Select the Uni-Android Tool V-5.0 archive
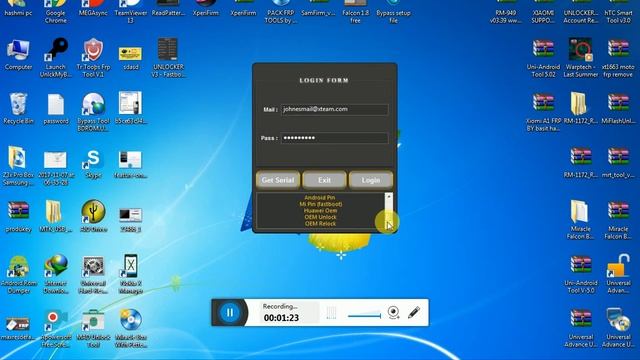Image resolution: width=640 pixels, height=360 pixels. pos(580,274)
